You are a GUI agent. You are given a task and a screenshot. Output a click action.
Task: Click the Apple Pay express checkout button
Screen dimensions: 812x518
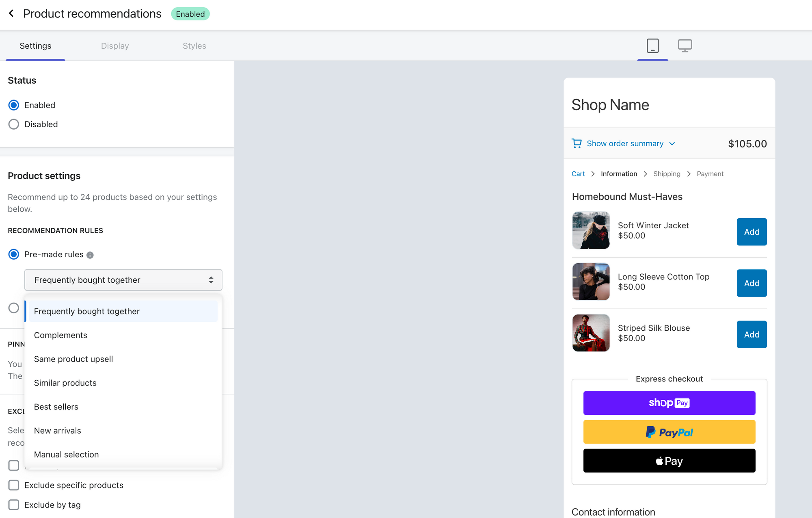point(669,461)
